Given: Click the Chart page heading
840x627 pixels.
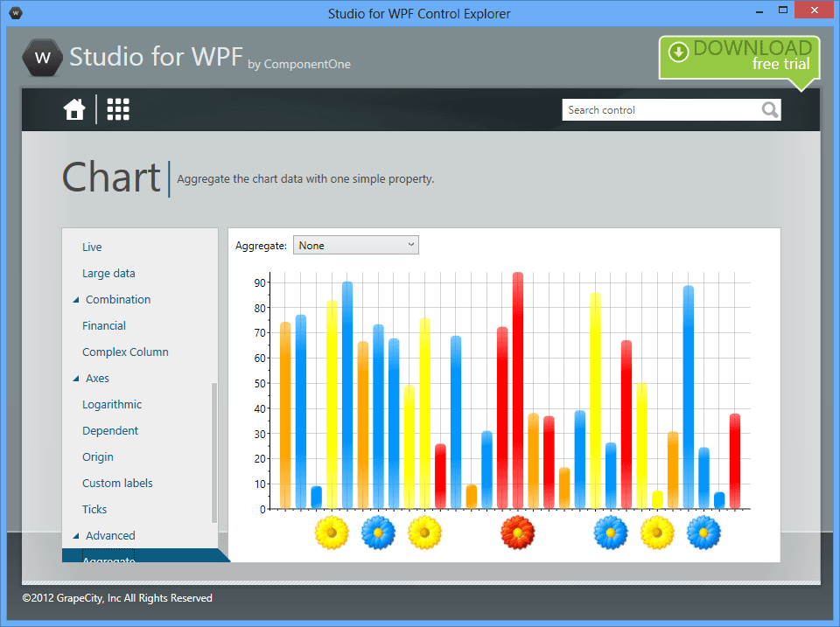Looking at the screenshot, I should (x=111, y=178).
